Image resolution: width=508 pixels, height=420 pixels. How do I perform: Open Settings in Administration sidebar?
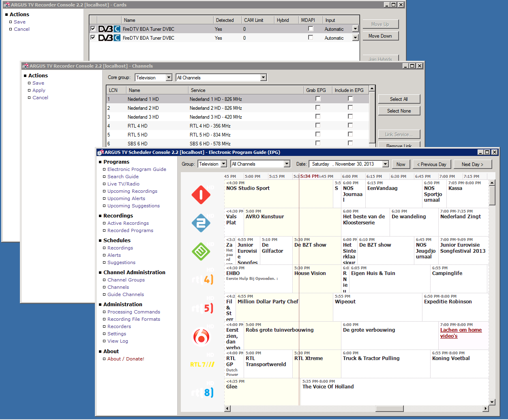[x=117, y=334]
